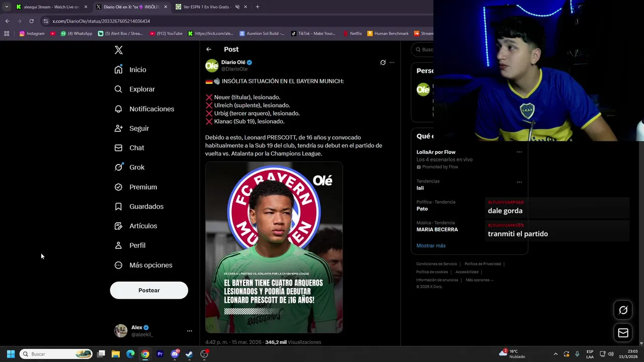644x362 pixels.
Task: Open Premium in the X sidebar
Action: (x=136, y=187)
